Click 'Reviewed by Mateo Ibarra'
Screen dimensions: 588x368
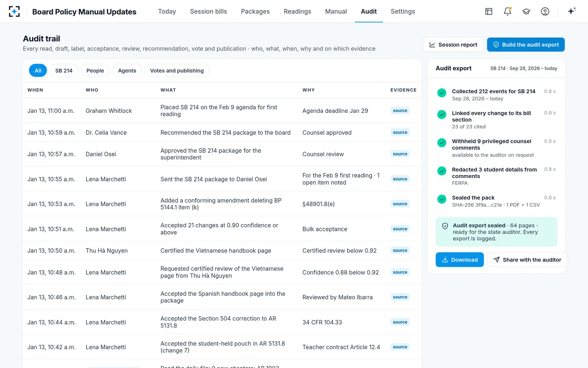(x=337, y=297)
